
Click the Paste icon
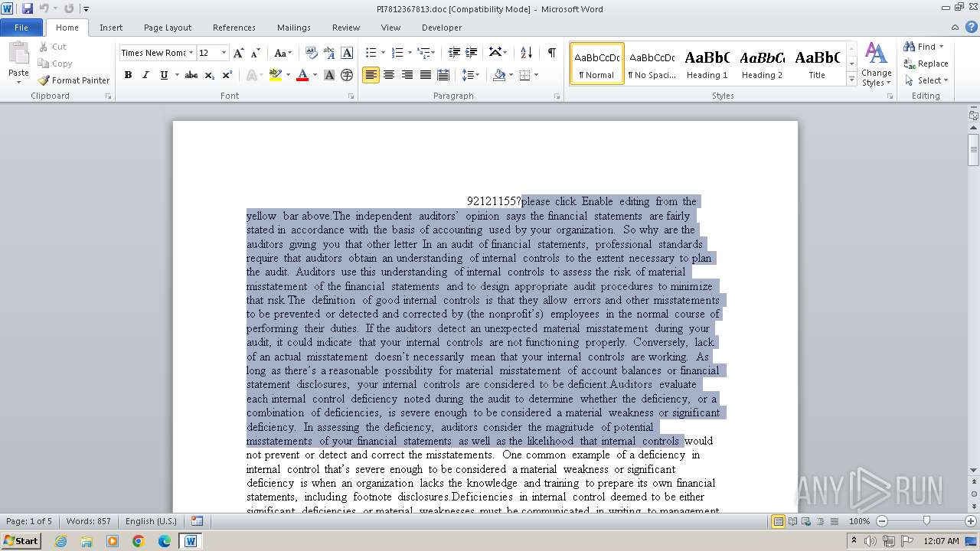(18, 54)
